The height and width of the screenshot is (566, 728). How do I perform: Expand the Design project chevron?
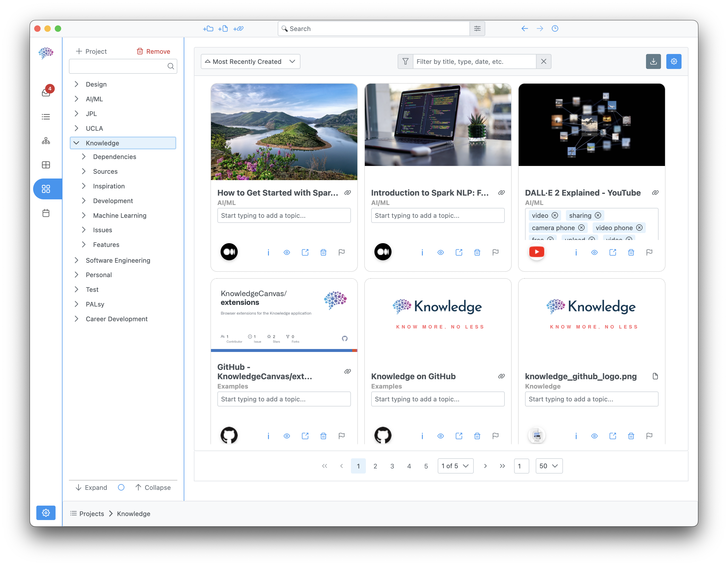[76, 84]
